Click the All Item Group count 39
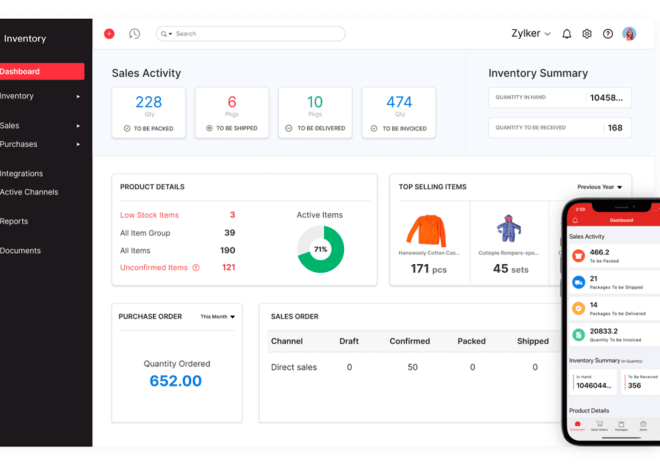This screenshot has width=660, height=470. coord(229,233)
